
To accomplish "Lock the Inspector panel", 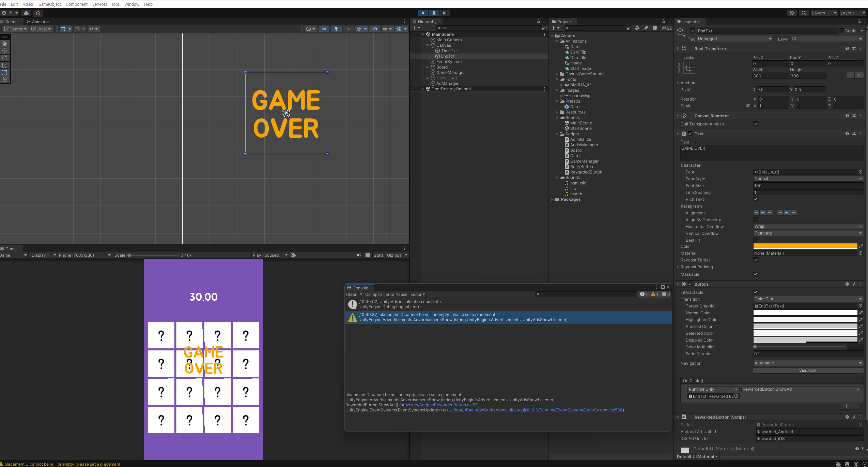I will [x=859, y=21].
